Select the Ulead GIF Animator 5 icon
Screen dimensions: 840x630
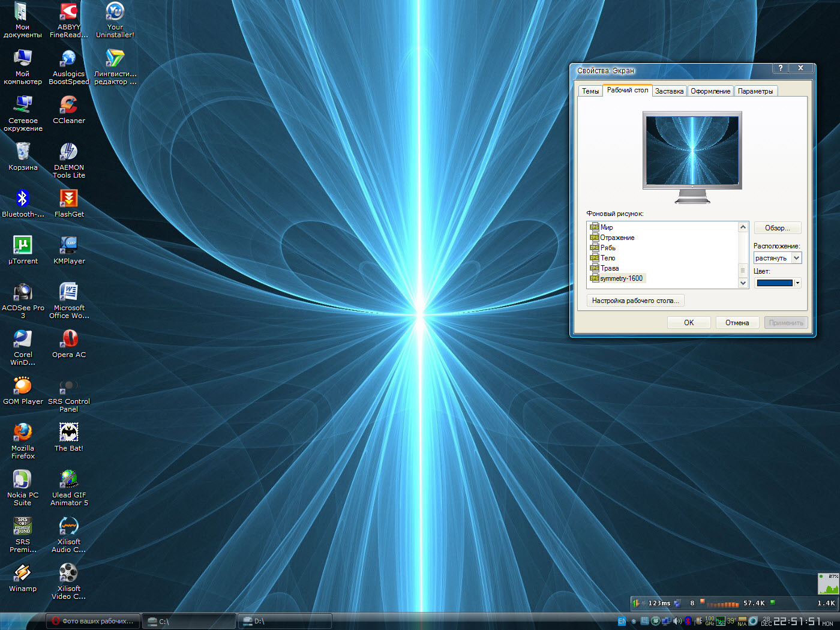point(69,488)
